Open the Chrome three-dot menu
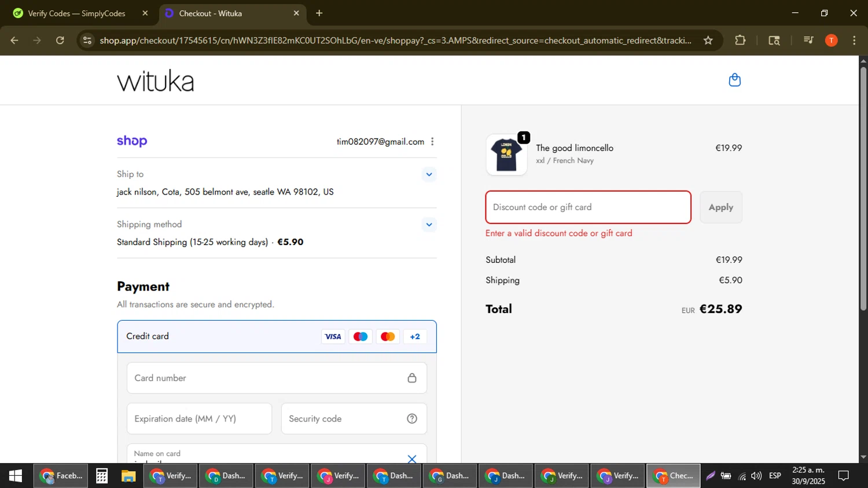 854,41
